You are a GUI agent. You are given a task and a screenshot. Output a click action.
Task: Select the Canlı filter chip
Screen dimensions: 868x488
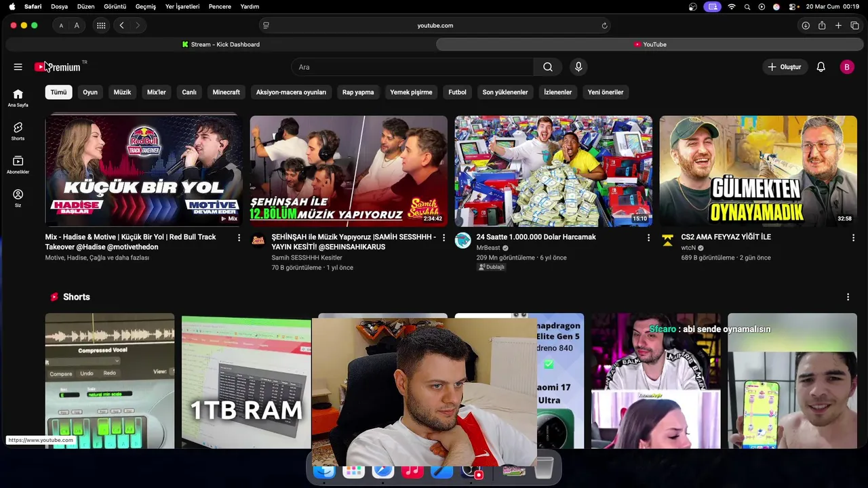[189, 92]
